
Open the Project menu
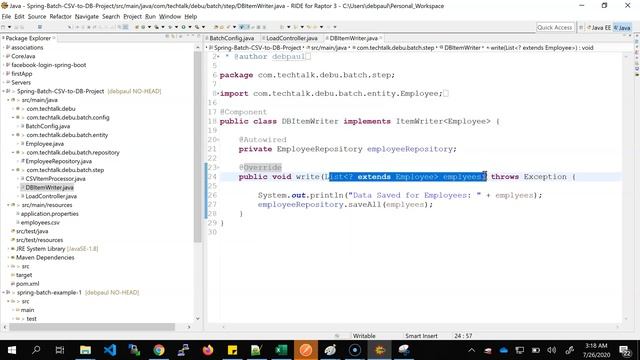coord(132,16)
